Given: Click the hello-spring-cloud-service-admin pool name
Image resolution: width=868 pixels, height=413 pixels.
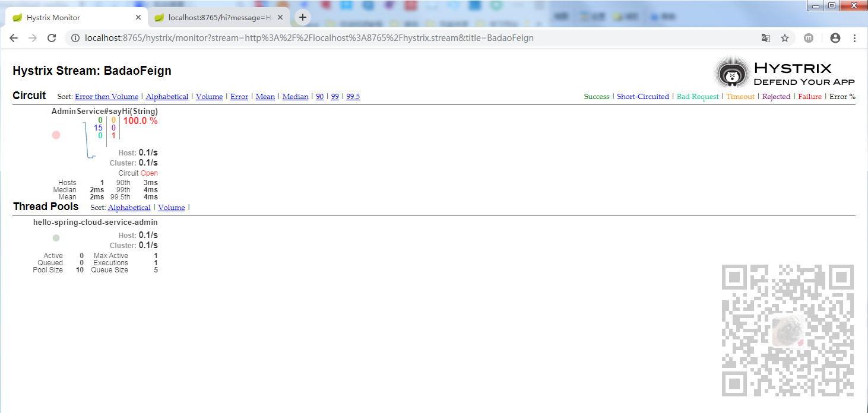Looking at the screenshot, I should tap(96, 223).
